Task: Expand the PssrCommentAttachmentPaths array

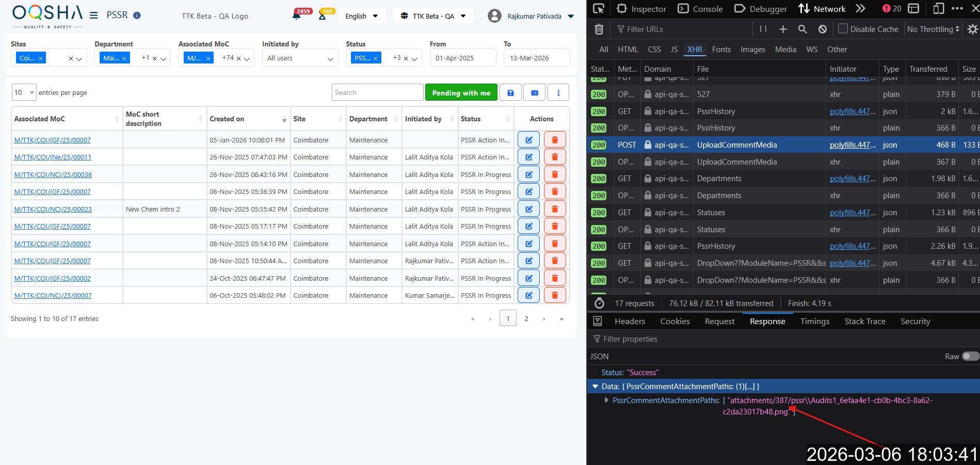Action: coord(606,400)
